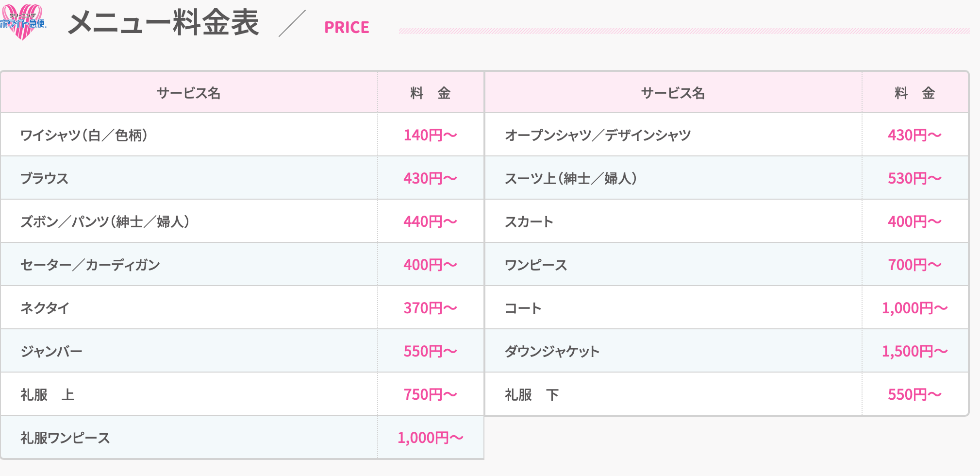The image size is (980, 476).
Task: Click the スーツ上(紳士/婦人) entry
Action: 571,178
